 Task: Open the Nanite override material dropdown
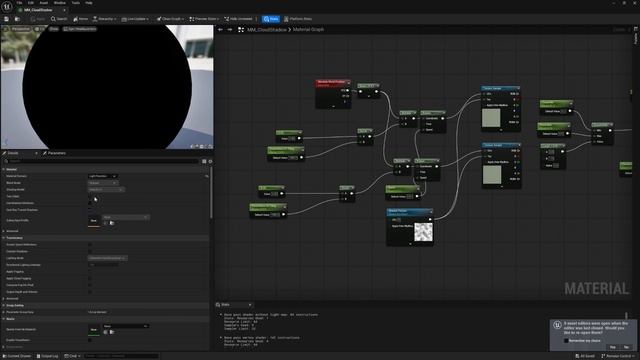[125, 326]
